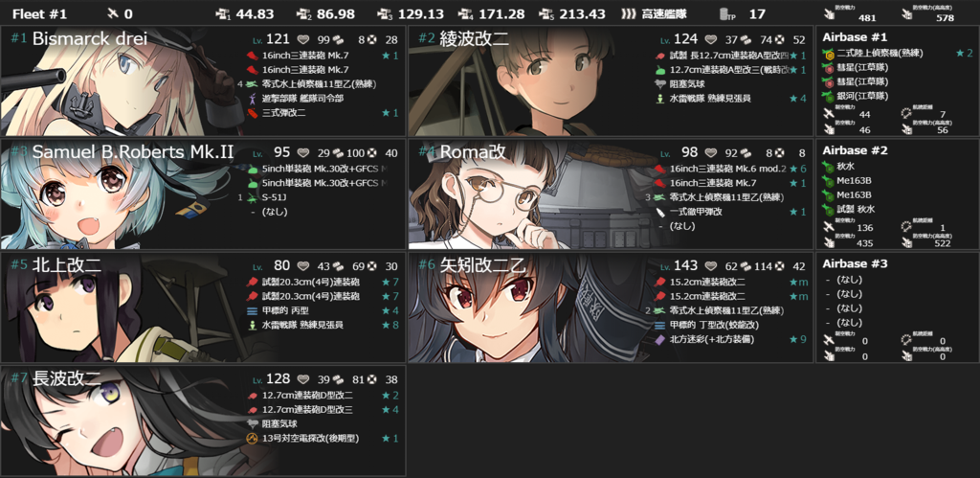Click the TP drum icon in top bar
Image resolution: width=980 pixels, height=478 pixels.
[725, 13]
